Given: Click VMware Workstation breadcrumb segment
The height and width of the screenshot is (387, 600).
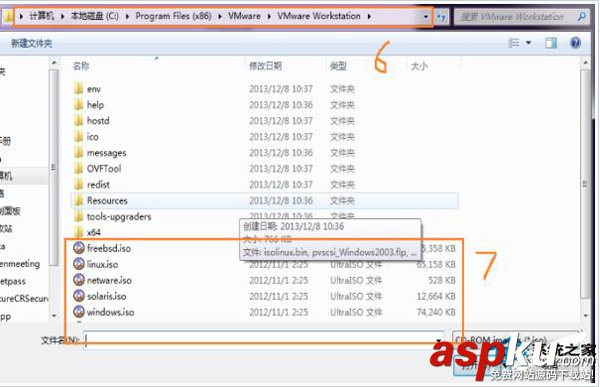Looking at the screenshot, I should 319,16.
